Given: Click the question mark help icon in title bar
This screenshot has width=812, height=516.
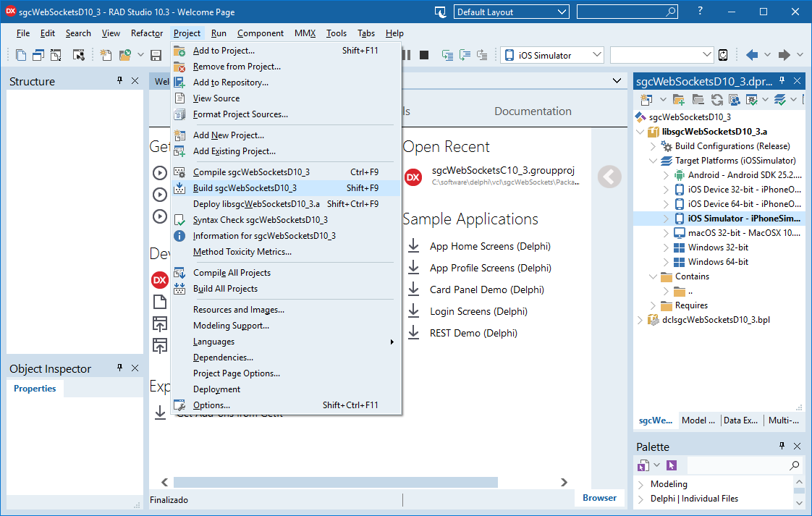Looking at the screenshot, I should pos(700,11).
